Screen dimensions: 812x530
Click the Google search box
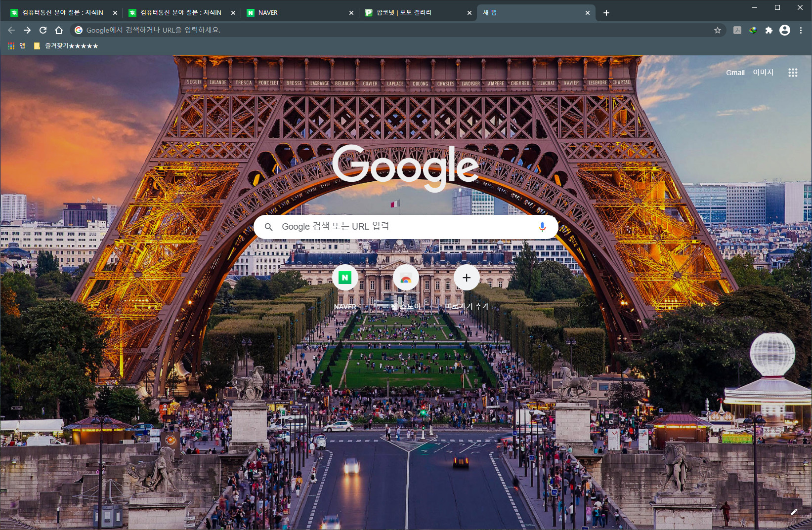pyautogui.click(x=406, y=227)
